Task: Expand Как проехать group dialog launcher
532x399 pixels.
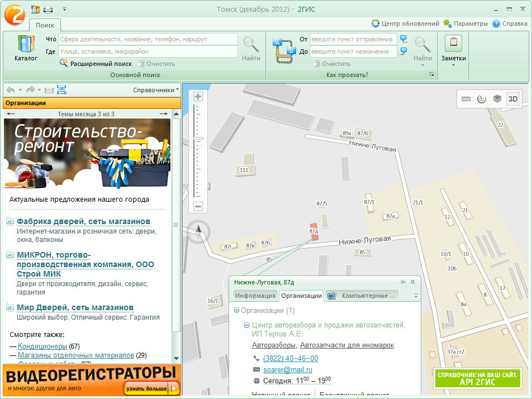Action: [431, 74]
